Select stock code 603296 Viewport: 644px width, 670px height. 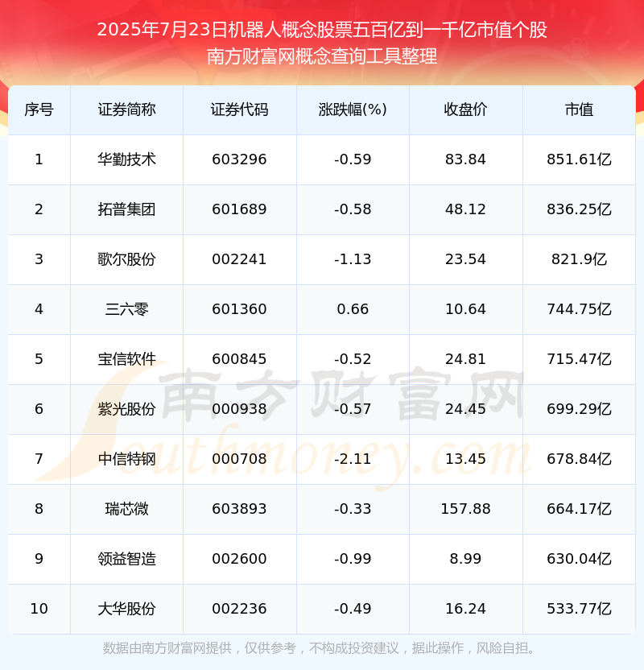click(x=239, y=159)
